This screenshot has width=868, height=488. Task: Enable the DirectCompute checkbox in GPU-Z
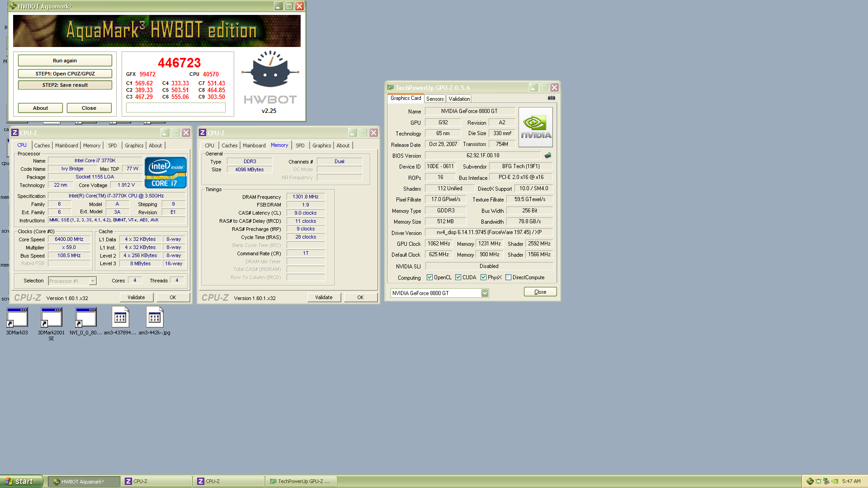pos(509,277)
